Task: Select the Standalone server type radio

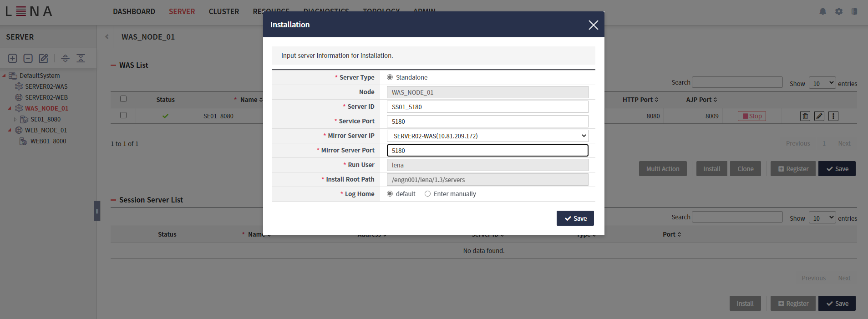Action: click(x=390, y=77)
